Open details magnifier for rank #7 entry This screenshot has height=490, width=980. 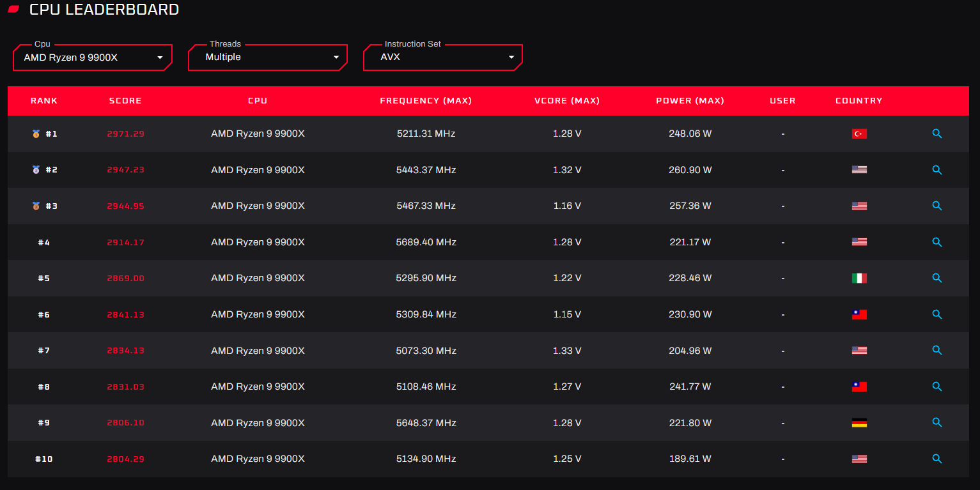pos(937,350)
